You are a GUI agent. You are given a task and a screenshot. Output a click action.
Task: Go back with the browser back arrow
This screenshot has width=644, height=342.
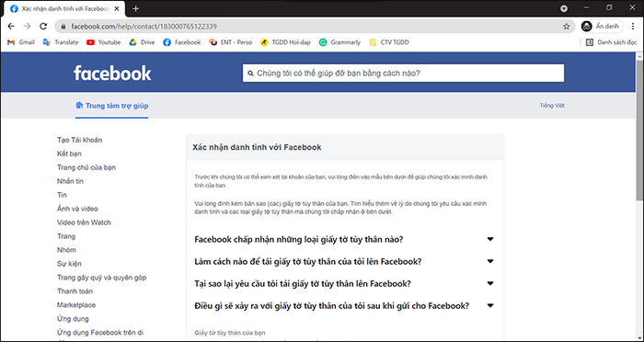(x=11, y=27)
